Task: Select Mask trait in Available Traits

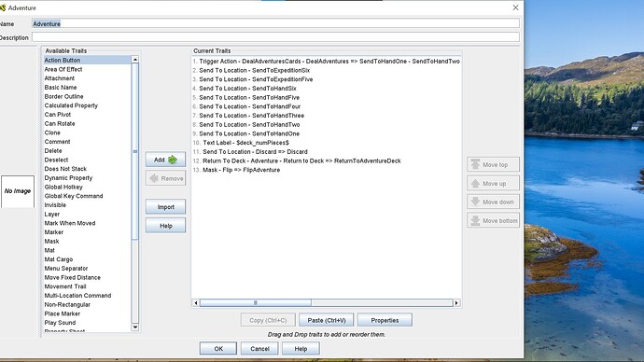Action: (x=87, y=241)
